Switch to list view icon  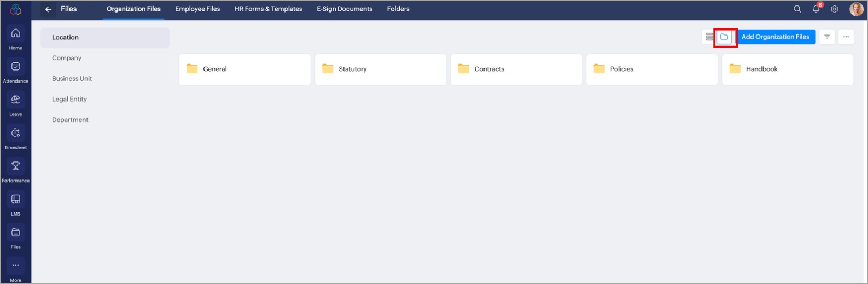(x=709, y=37)
